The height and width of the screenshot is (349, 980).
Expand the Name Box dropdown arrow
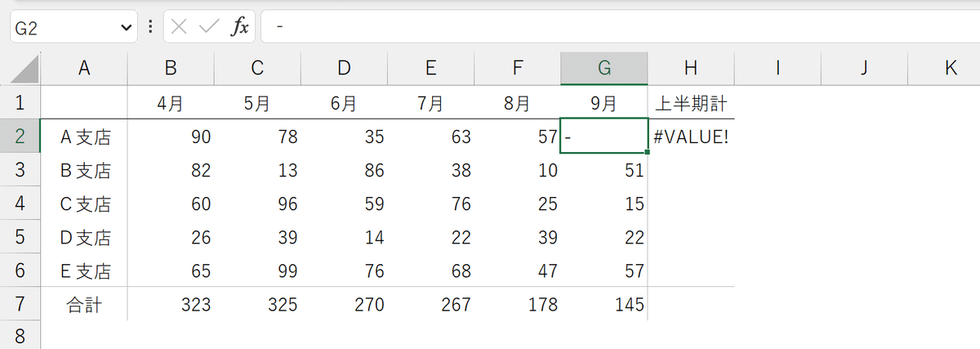pos(126,27)
